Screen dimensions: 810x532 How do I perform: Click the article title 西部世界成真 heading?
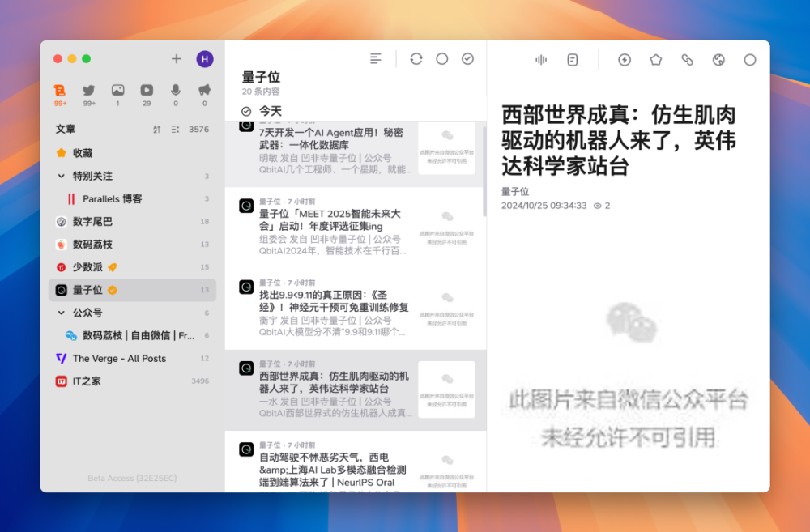(x=619, y=140)
